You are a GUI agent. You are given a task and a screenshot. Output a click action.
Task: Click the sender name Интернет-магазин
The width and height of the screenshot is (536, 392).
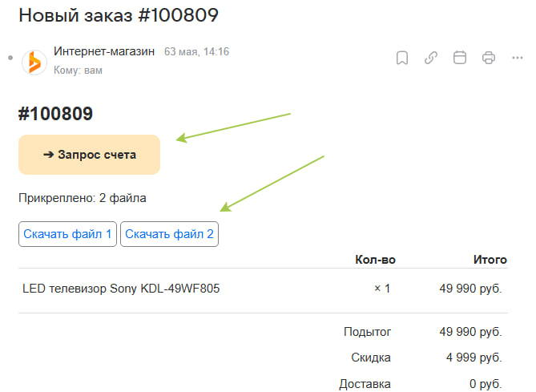(104, 51)
